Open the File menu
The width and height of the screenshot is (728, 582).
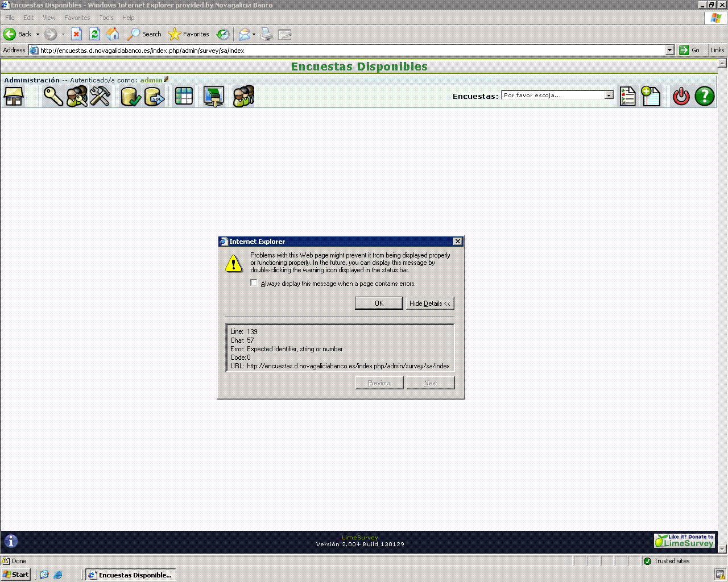pos(10,18)
